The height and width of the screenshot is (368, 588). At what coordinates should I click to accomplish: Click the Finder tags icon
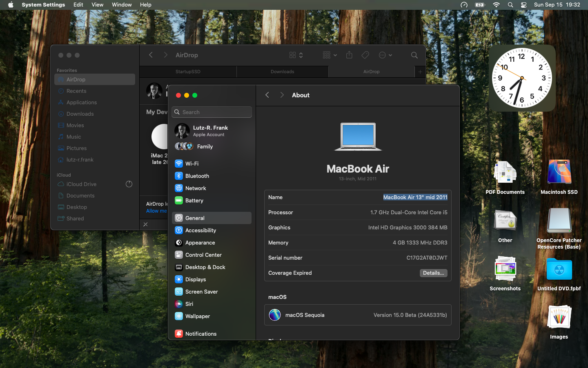pyautogui.click(x=365, y=55)
